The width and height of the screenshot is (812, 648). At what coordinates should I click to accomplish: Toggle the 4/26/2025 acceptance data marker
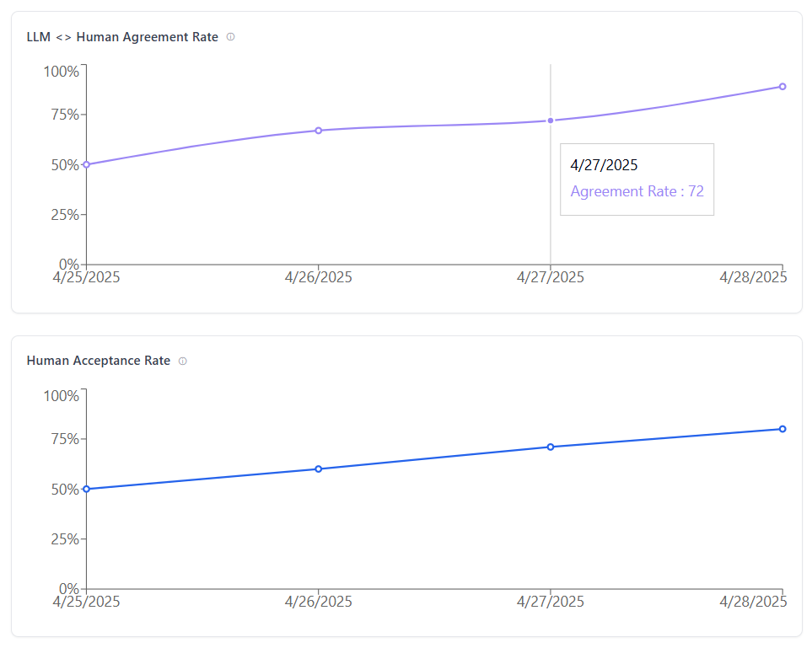click(318, 469)
